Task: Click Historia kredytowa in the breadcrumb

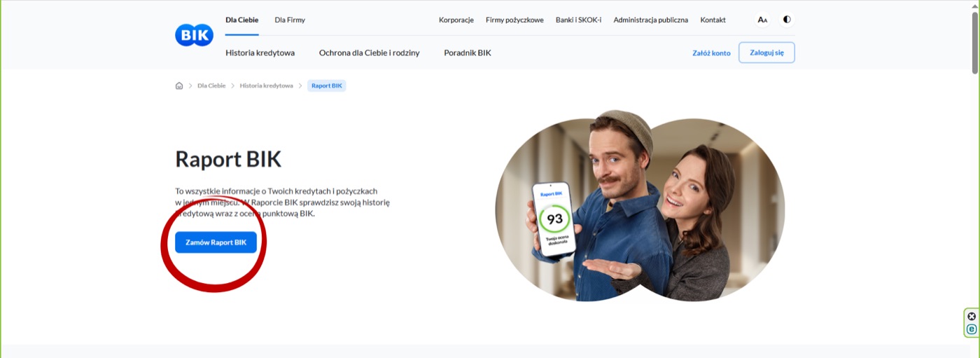Action: coord(266,85)
